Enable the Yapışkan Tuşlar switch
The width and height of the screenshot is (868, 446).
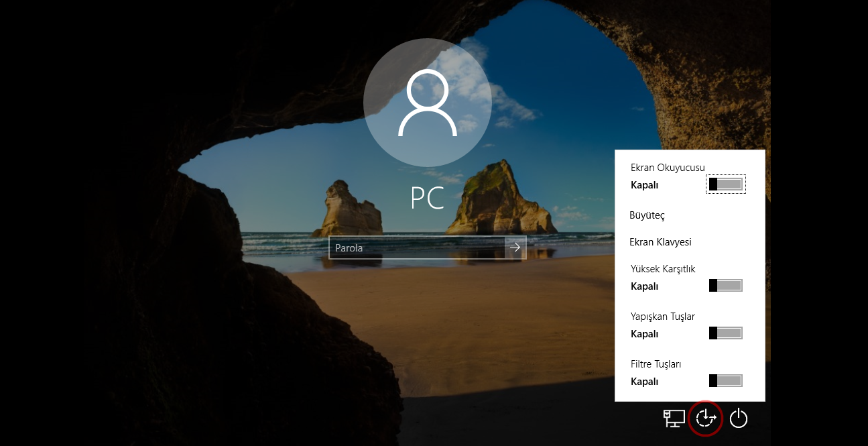(726, 333)
